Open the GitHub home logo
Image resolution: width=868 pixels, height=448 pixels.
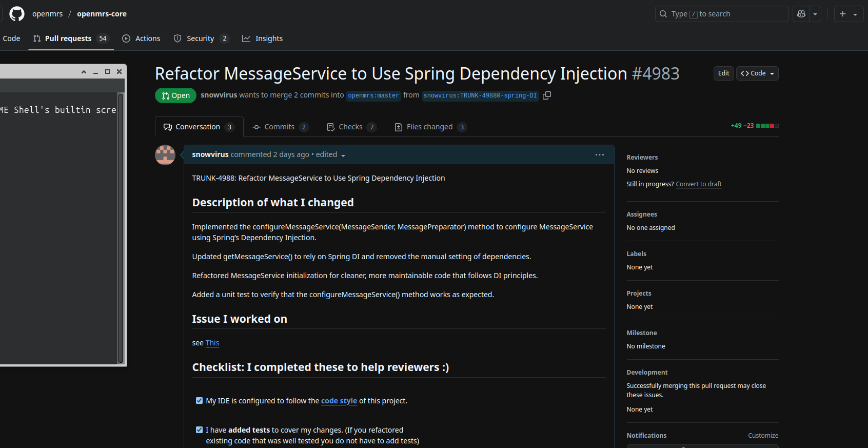(17, 14)
